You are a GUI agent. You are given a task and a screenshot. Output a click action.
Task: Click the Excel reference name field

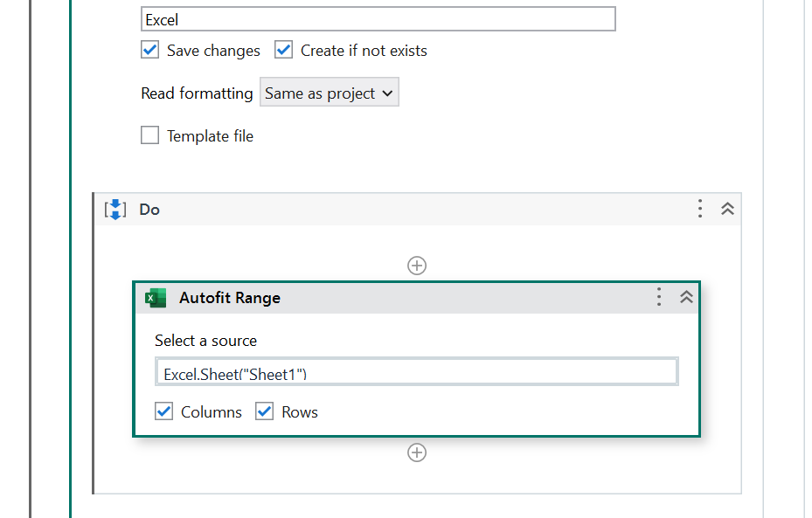pyautogui.click(x=378, y=19)
